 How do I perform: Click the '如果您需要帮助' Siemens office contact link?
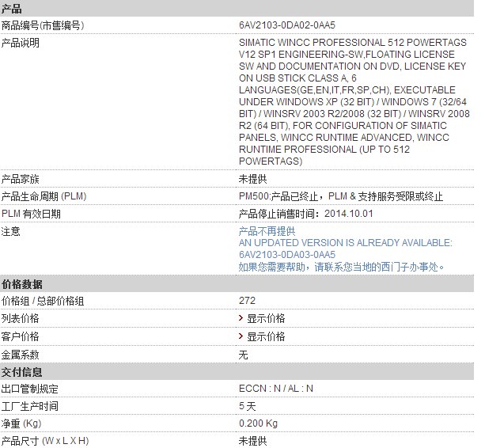[341, 267]
